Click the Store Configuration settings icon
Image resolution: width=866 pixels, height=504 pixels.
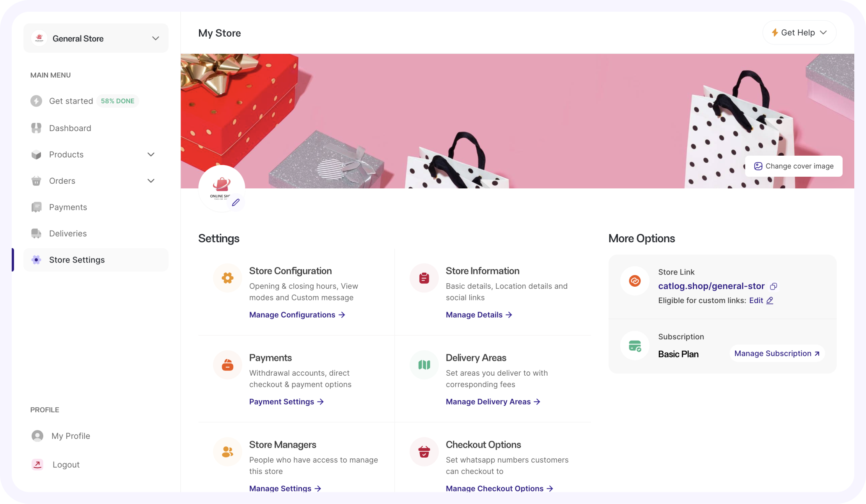(x=227, y=277)
